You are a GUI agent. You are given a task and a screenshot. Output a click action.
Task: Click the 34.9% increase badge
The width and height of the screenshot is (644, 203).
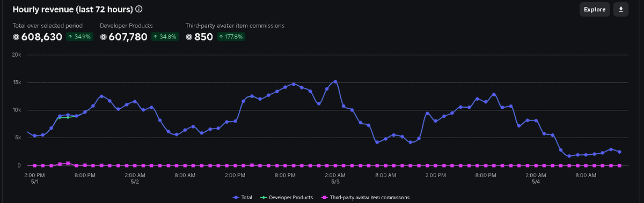(79, 37)
